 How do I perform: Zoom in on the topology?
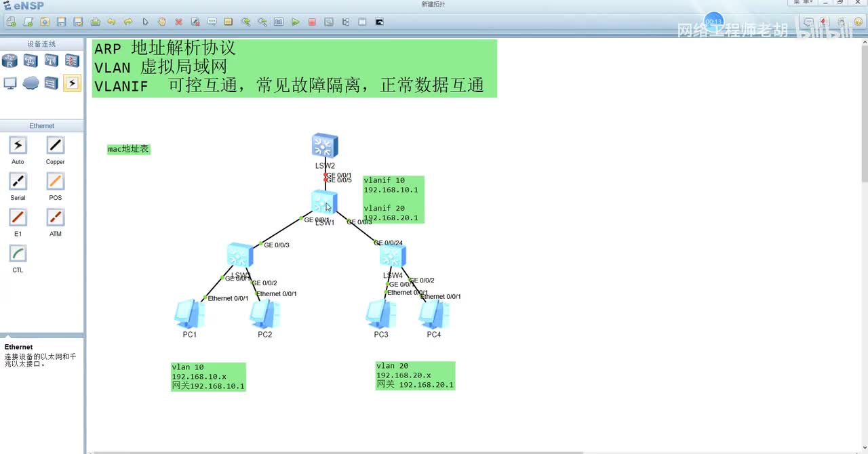point(245,22)
